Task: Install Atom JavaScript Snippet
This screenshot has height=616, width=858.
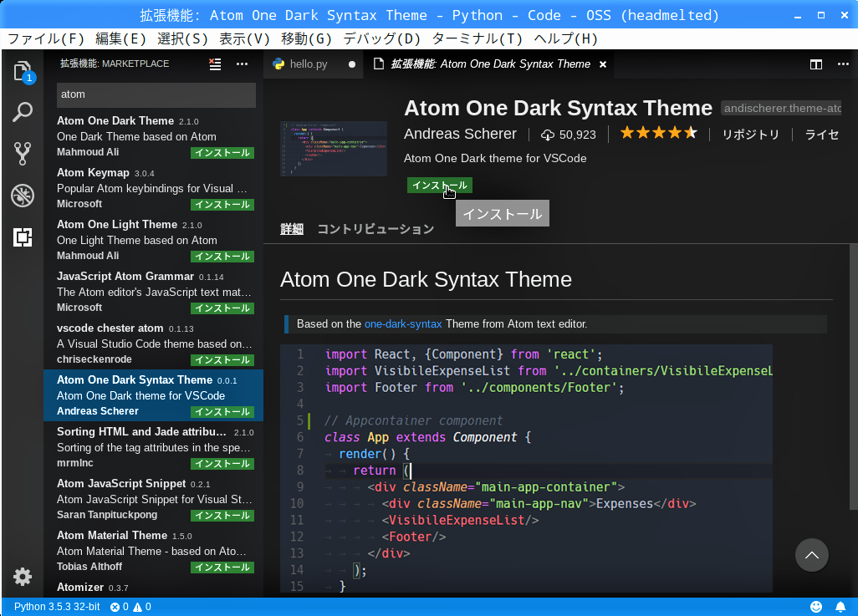Action: coord(222,516)
